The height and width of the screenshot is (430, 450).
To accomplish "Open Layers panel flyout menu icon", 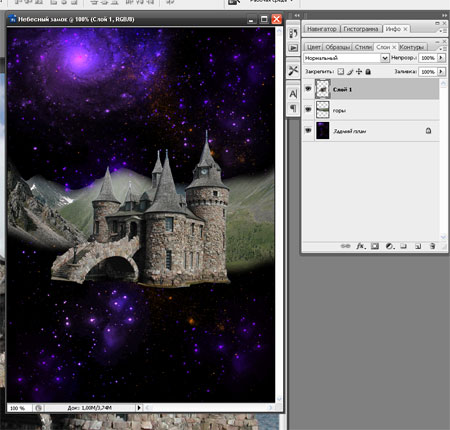I will [443, 48].
